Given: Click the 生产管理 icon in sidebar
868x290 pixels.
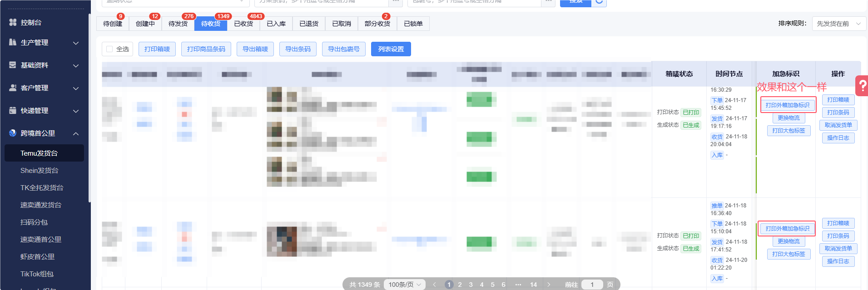Looking at the screenshot, I should pyautogui.click(x=13, y=42).
